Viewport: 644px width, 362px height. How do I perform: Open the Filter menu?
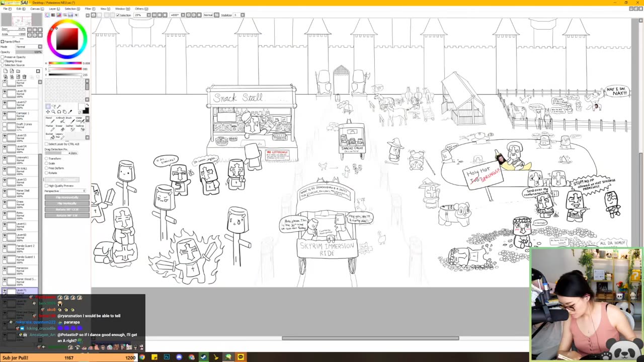pos(90,9)
